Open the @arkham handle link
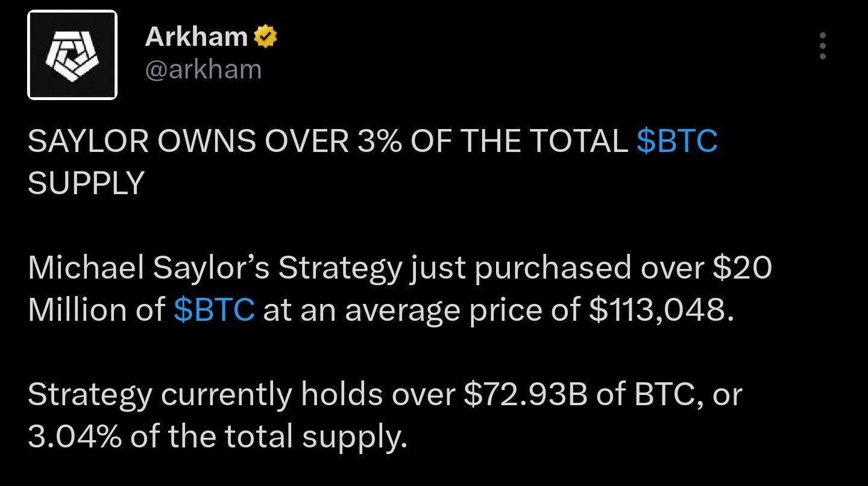Viewport: 868px width, 486px height. [x=203, y=69]
